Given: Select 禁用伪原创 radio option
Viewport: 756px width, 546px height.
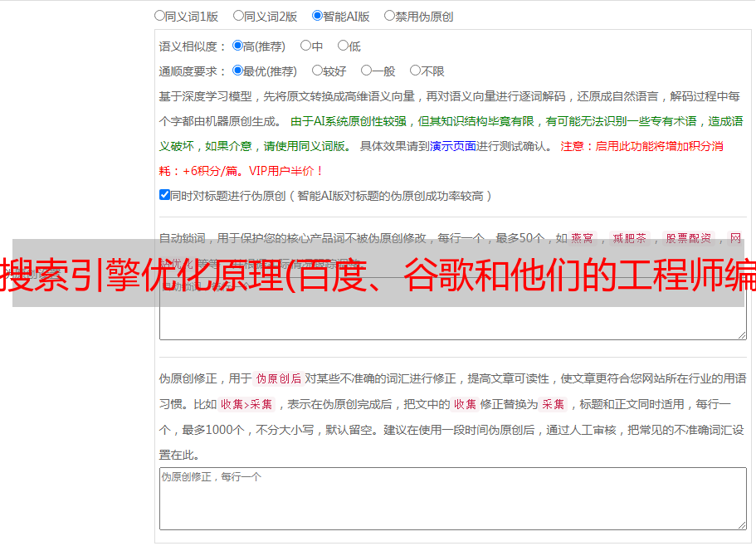Looking at the screenshot, I should 389,16.
